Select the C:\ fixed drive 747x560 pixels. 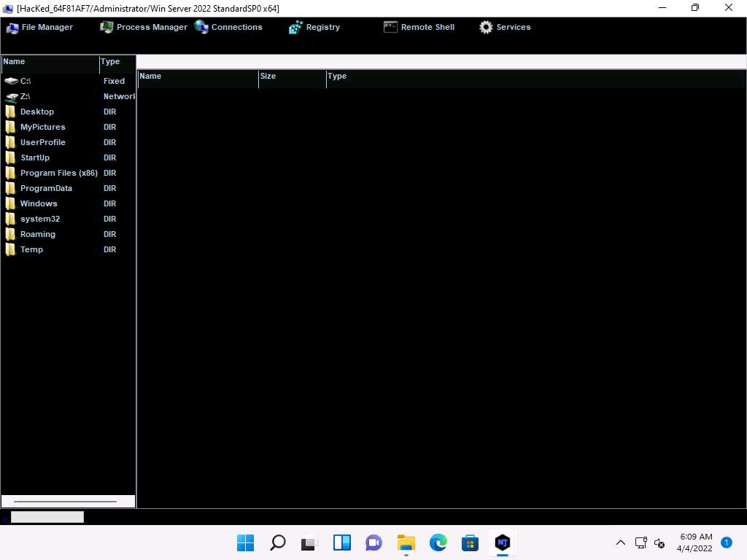pyautogui.click(x=26, y=81)
